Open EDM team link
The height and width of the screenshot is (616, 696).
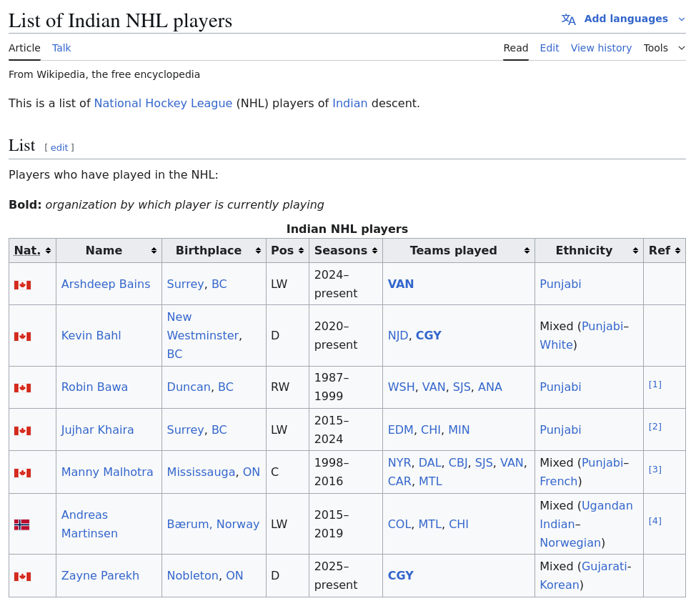point(401,429)
